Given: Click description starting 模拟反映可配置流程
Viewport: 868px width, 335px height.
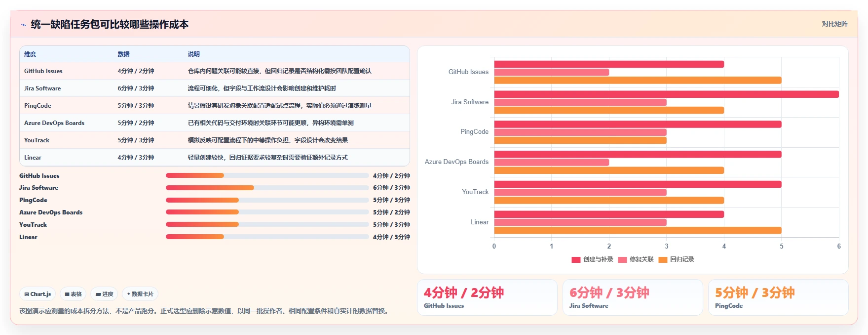Looking at the screenshot, I should pyautogui.click(x=267, y=140).
